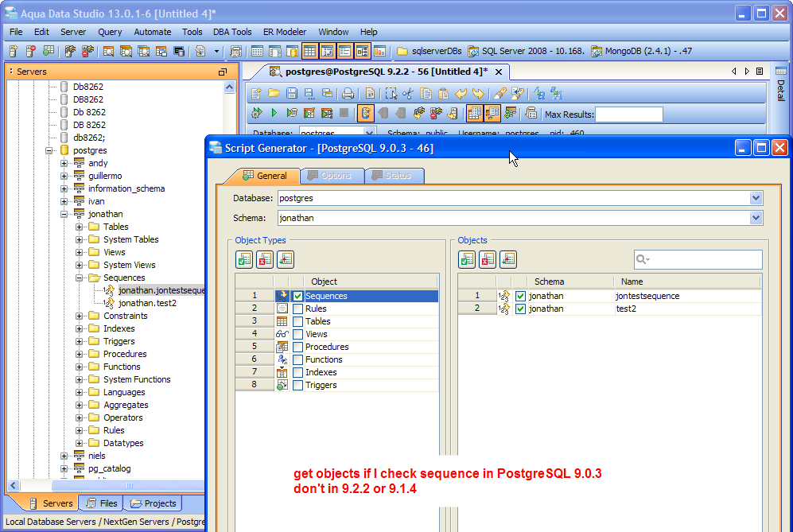Click the clipboard Paste icon
The height and width of the screenshot is (532, 793).
tap(443, 93)
